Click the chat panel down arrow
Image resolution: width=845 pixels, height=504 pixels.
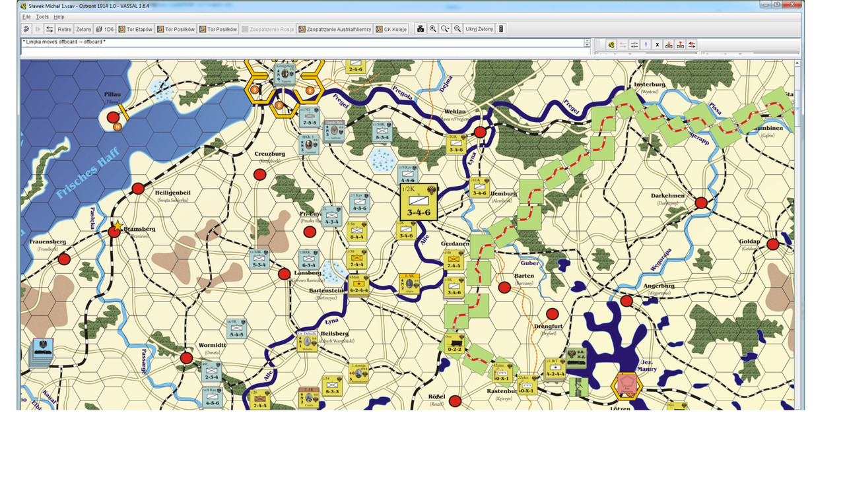click(x=588, y=45)
